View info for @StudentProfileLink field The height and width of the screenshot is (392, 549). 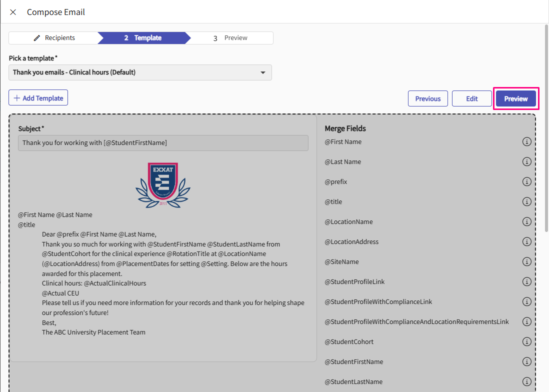coord(526,282)
